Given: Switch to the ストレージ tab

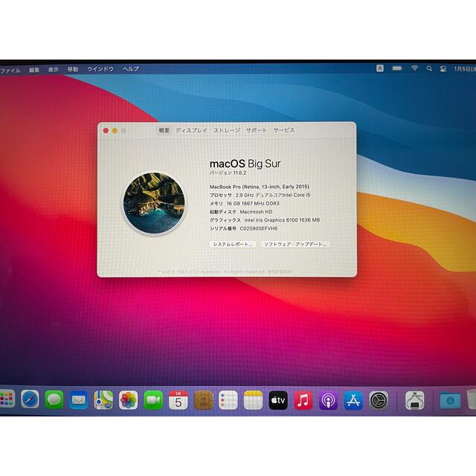Looking at the screenshot, I should (227, 131).
